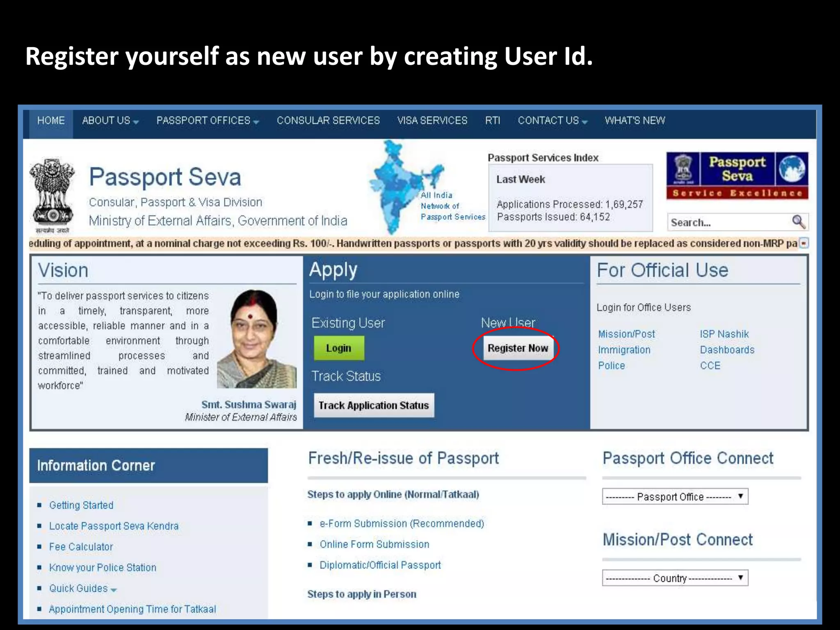Click the 'Passports Issued: 64,152' text
The height and width of the screenshot is (630, 840).
(553, 217)
